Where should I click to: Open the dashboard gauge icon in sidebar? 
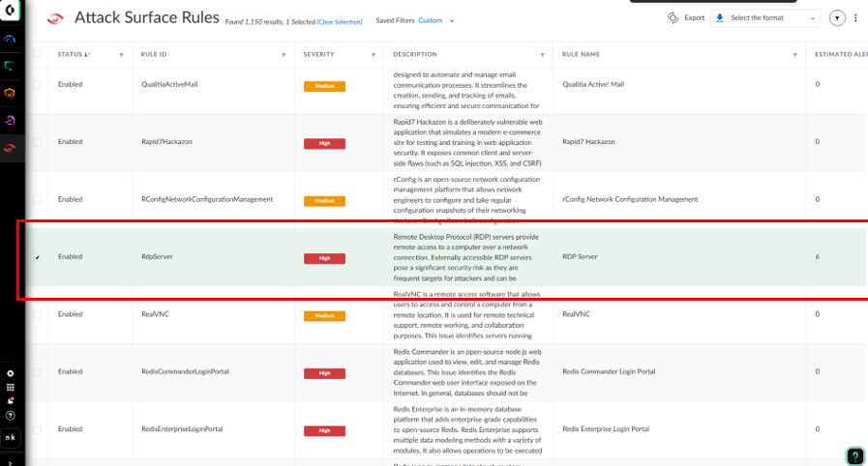pyautogui.click(x=10, y=40)
